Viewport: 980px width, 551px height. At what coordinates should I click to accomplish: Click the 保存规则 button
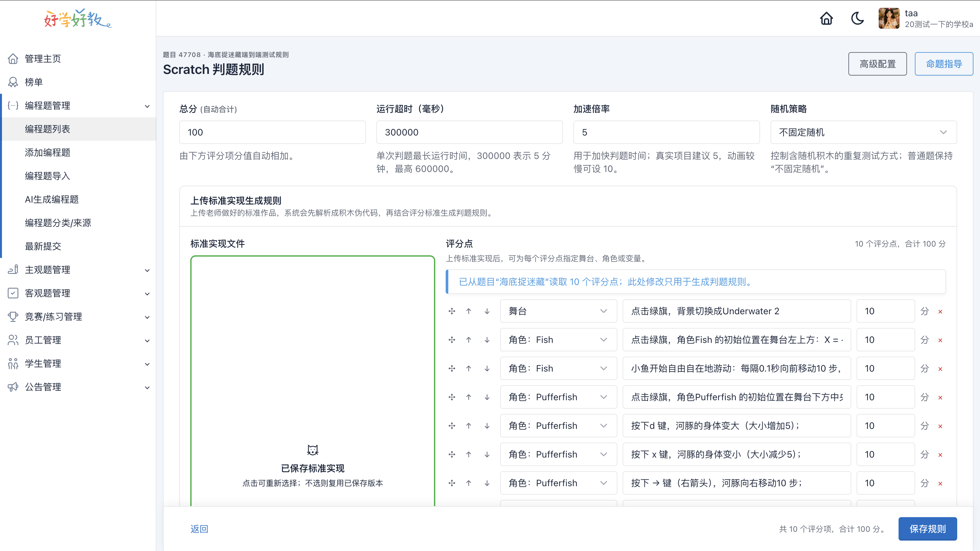pyautogui.click(x=928, y=529)
